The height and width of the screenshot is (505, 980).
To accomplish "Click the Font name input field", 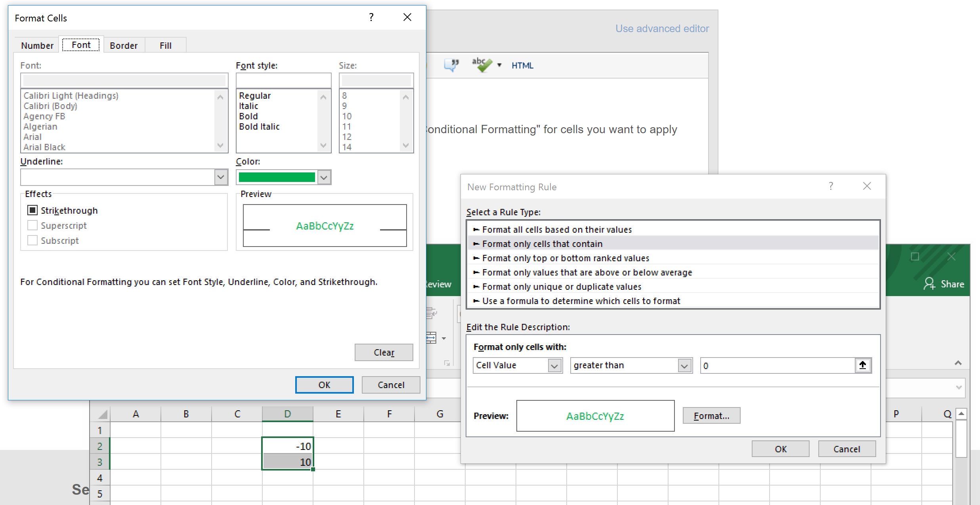I will (x=124, y=80).
